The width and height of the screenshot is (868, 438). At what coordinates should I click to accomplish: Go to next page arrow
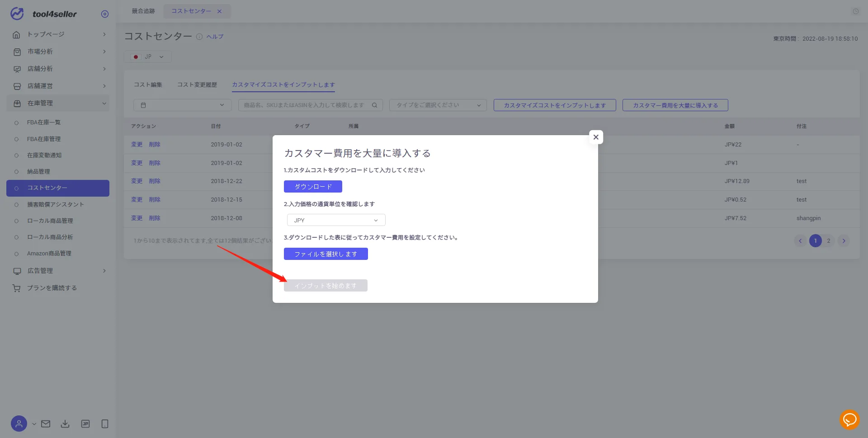click(x=844, y=241)
